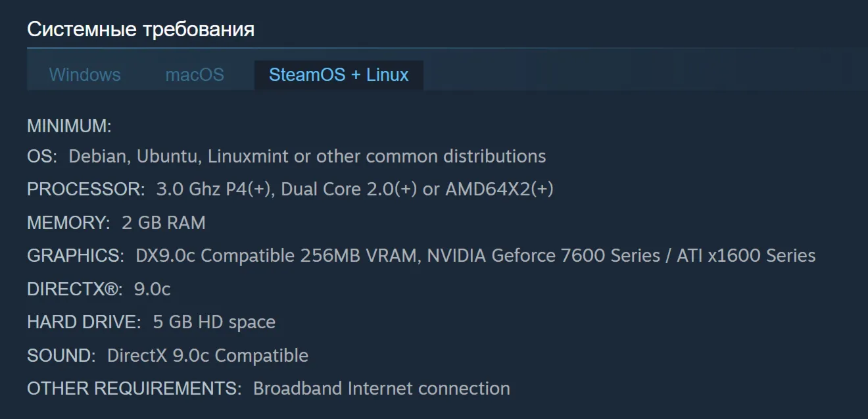Click the GRAPHICS: label
This screenshot has width=868, height=419.
(75, 256)
